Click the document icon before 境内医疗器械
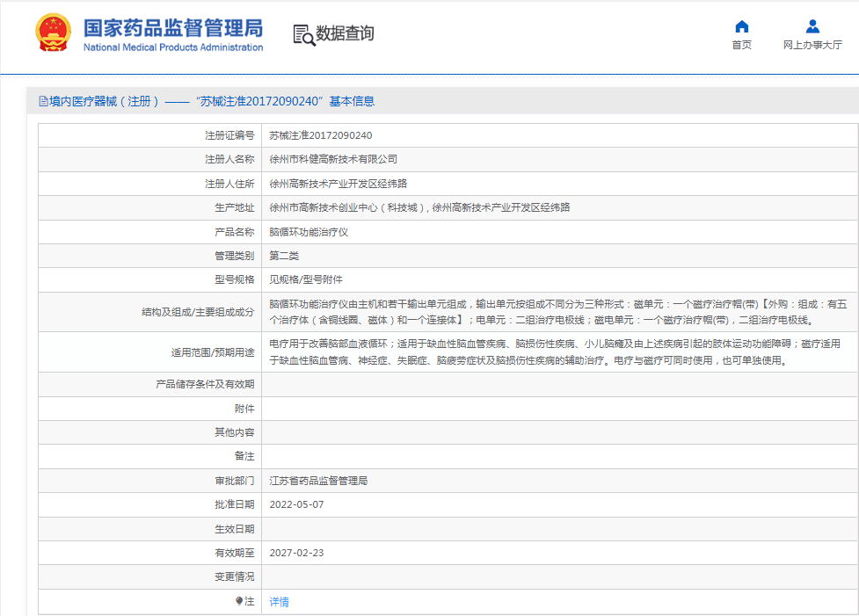Screen dimensions: 859x616 (43, 102)
